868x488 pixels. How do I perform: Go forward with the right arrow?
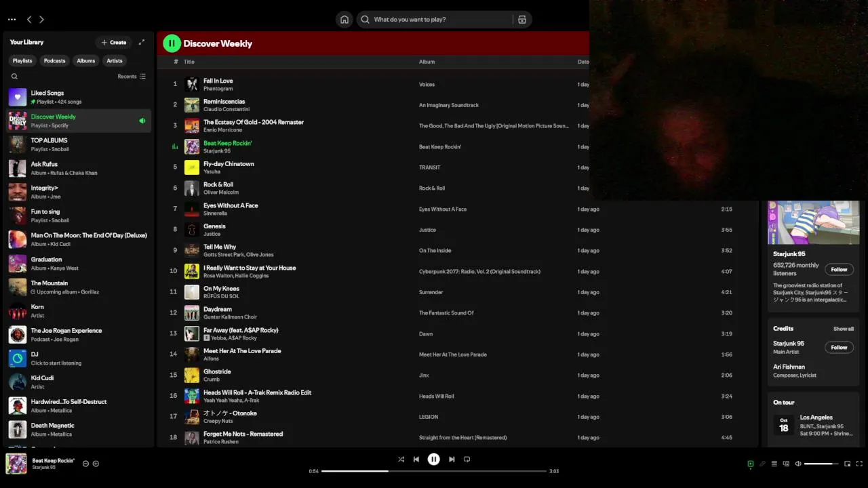point(41,20)
